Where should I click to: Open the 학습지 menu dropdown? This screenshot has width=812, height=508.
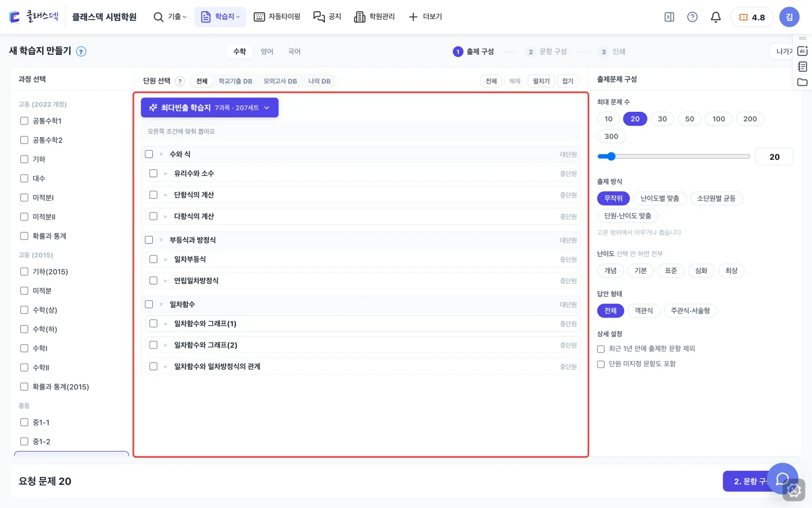click(220, 17)
